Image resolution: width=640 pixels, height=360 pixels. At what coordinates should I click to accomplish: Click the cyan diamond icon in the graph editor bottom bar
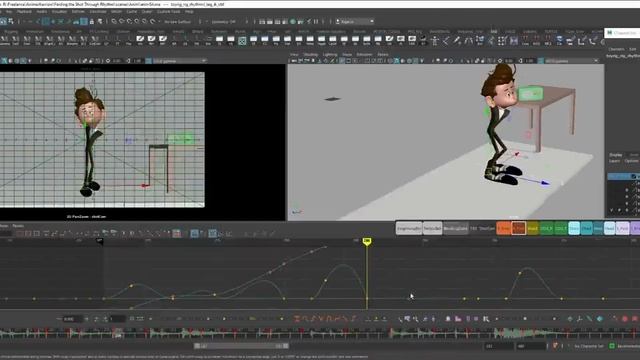(x=600, y=319)
